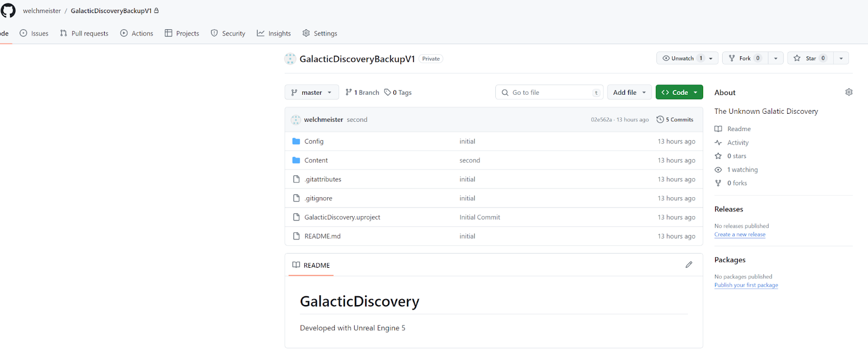Focus the Go to file search field
Screen dimensions: 868x363
[549, 92]
